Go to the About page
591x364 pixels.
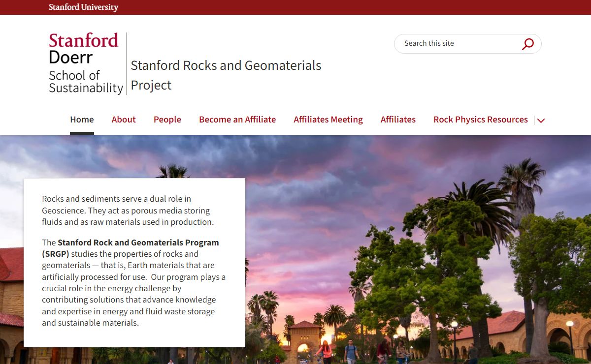[x=124, y=120]
